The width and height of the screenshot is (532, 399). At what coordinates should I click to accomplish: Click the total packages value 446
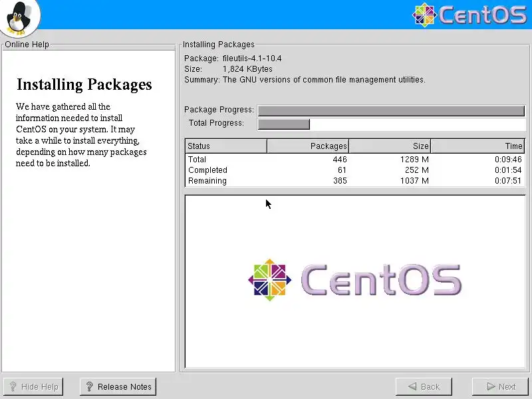point(340,159)
